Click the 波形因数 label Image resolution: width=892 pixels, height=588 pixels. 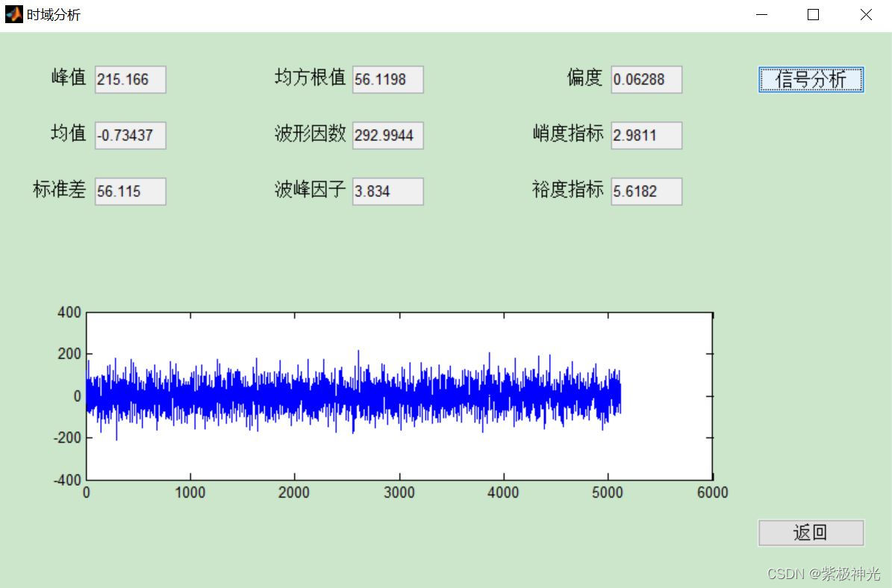click(x=310, y=133)
